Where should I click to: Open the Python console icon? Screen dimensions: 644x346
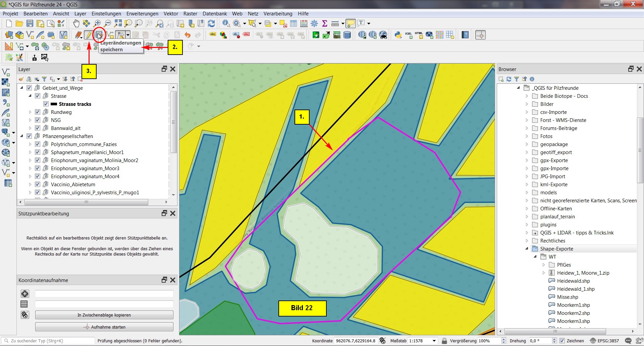click(398, 35)
